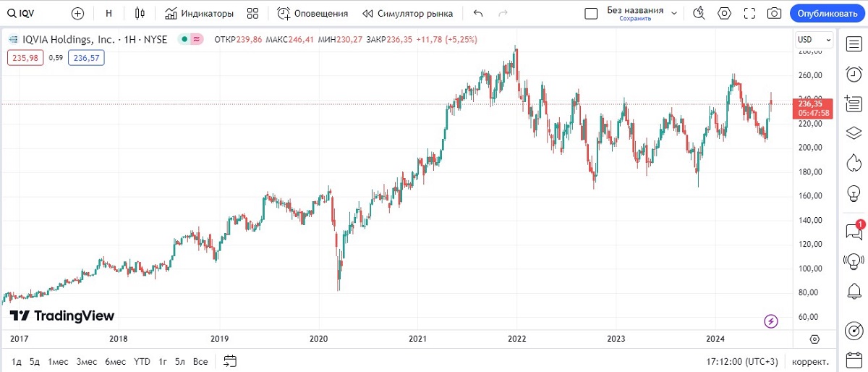
Task: Select the 6мес date range tab
Action: click(x=114, y=360)
